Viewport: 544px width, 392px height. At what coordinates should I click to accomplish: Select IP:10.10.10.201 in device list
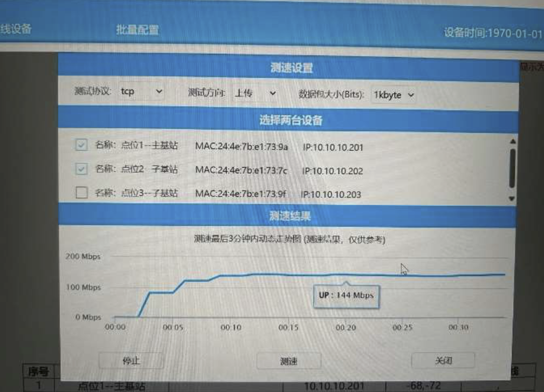pos(333,147)
